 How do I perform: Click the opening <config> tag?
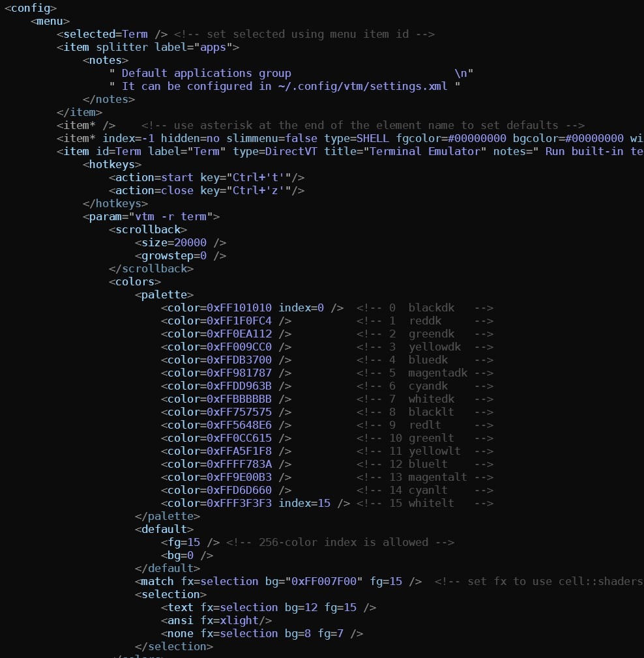[31, 8]
